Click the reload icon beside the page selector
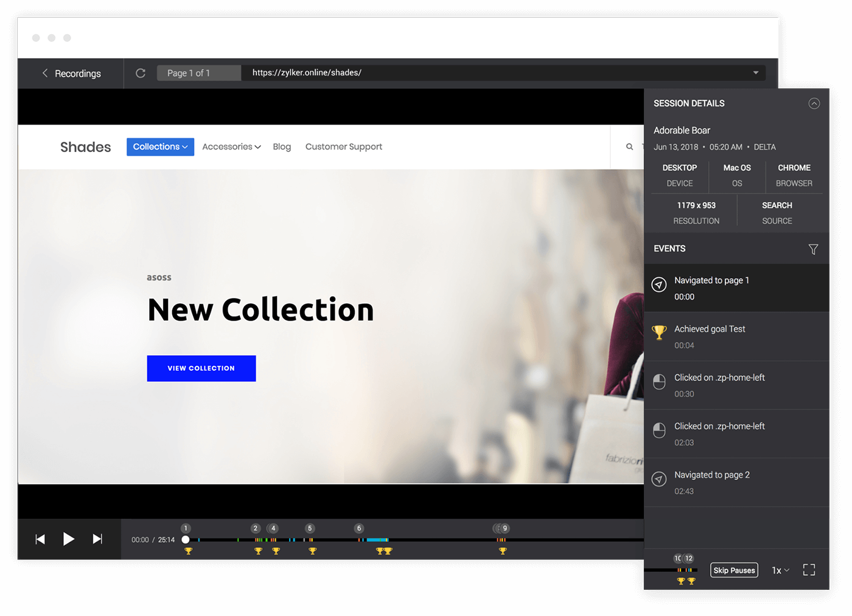The width and height of the screenshot is (852, 616). (x=141, y=73)
